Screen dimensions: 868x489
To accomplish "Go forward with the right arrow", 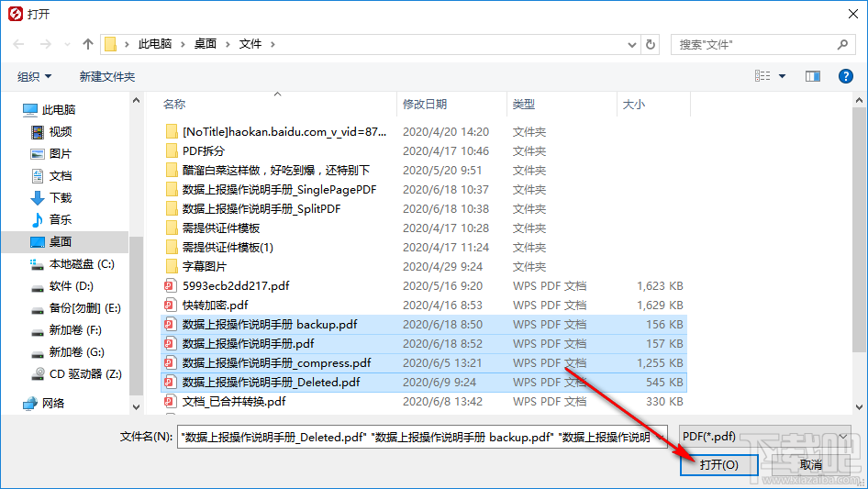I will (x=45, y=44).
